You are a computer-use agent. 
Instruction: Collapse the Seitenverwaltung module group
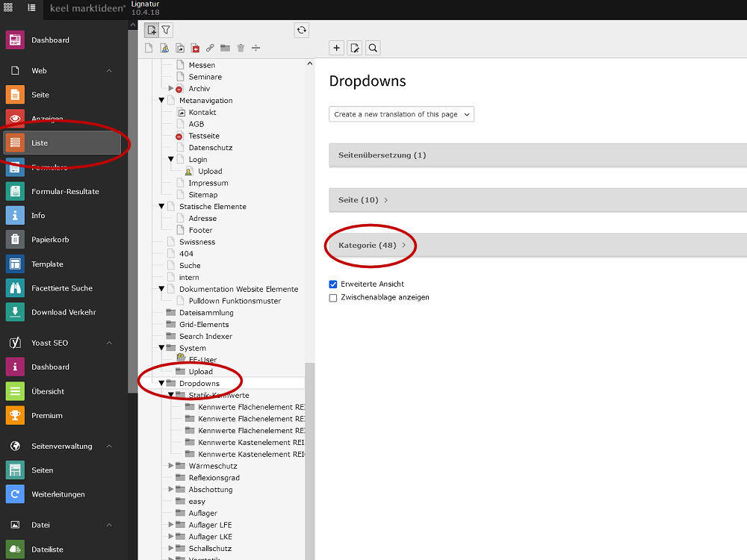click(109, 447)
